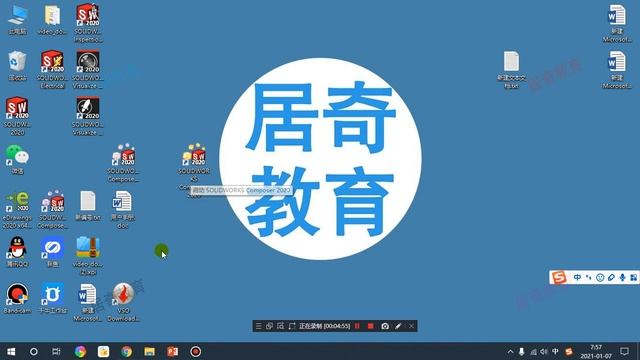640x360 pixels.
Task: Select the Tencent QQ penguin shortcut
Action: (17, 252)
